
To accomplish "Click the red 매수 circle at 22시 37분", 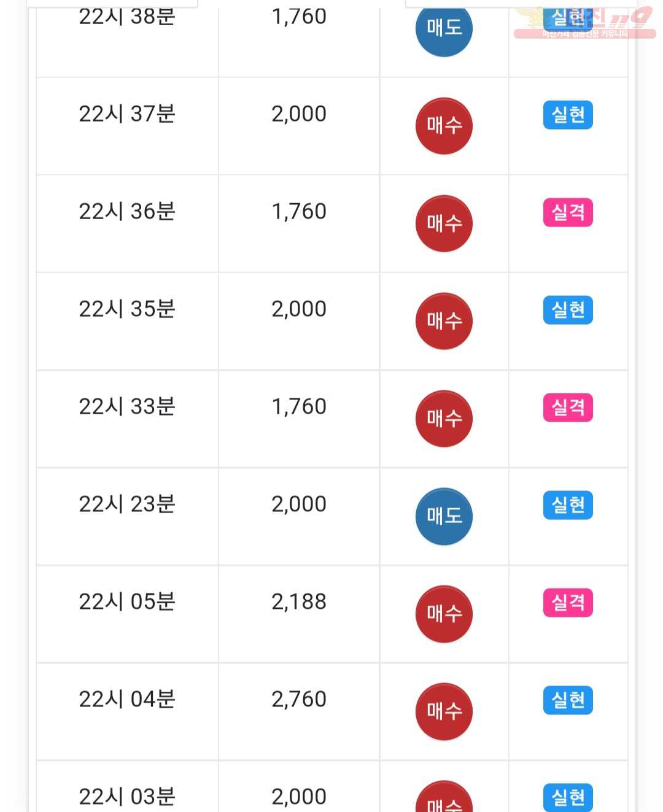I will 444,126.
